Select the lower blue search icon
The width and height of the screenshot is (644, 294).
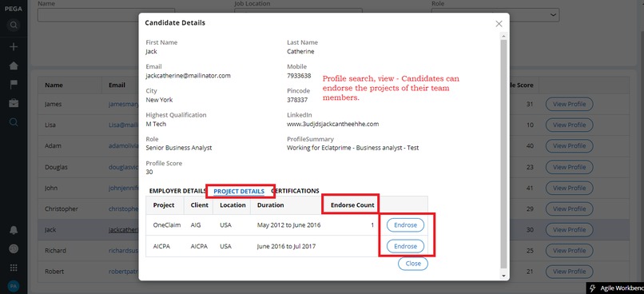(14, 122)
